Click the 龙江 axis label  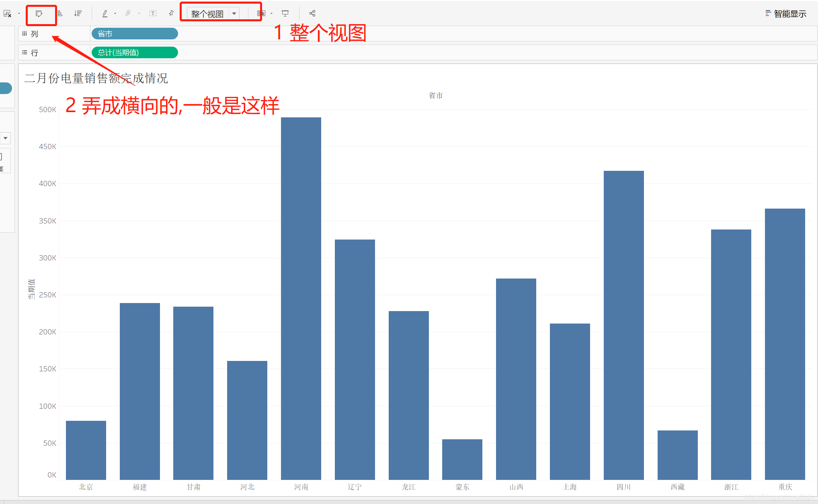(409, 487)
